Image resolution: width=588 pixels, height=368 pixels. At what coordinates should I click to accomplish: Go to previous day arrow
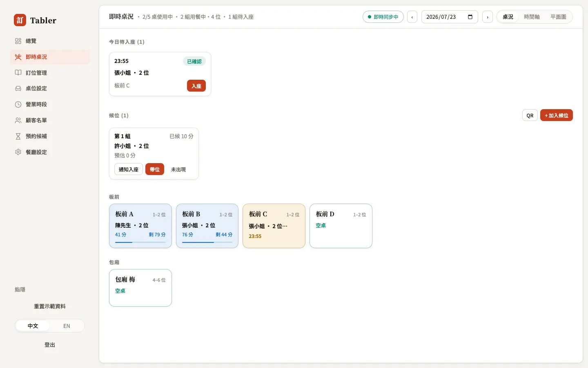(412, 17)
